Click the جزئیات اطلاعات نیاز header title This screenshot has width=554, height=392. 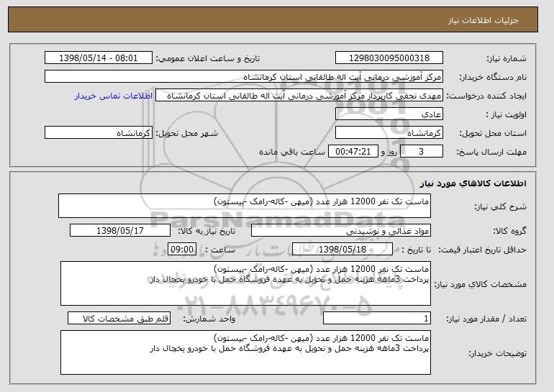pyautogui.click(x=483, y=20)
